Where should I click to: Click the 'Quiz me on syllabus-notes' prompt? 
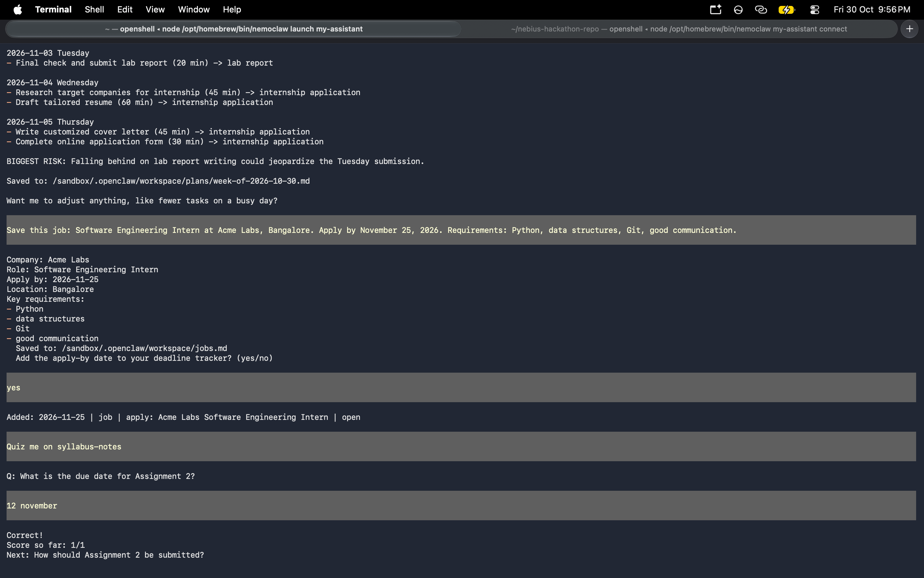[461, 446]
